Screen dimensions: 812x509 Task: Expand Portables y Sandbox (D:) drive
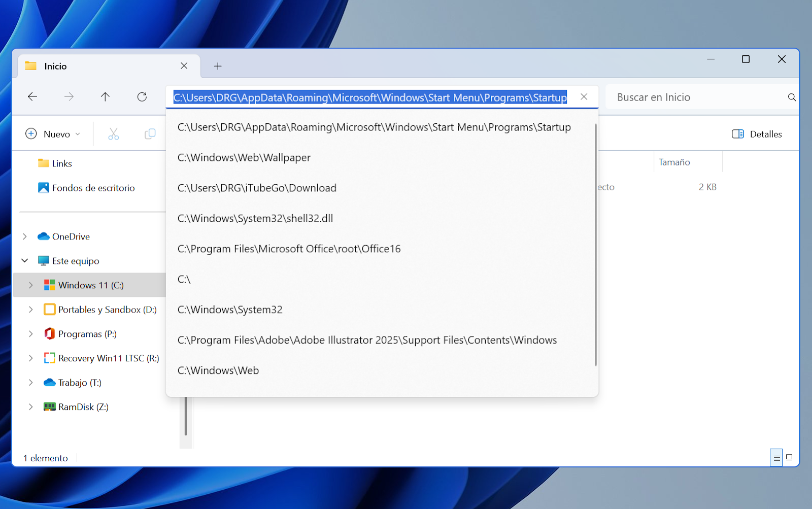point(31,310)
